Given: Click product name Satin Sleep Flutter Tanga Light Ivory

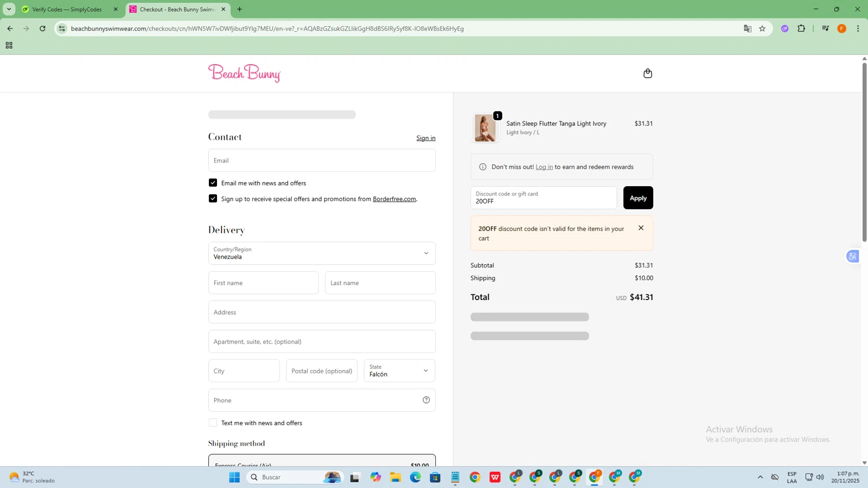Looking at the screenshot, I should (x=556, y=123).
